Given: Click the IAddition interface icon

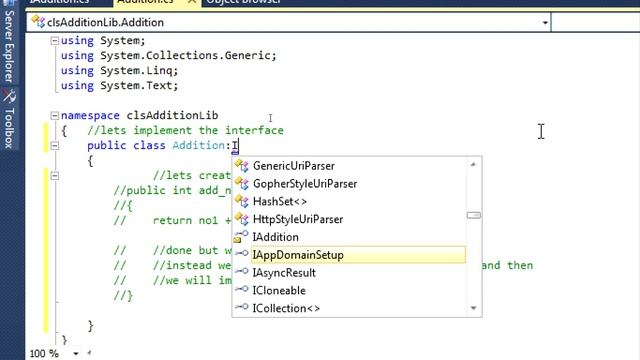Looking at the screenshot, I should coord(241,237).
